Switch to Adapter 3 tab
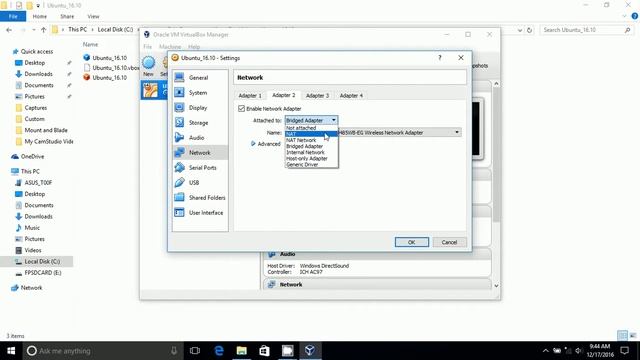The image size is (640, 360). [x=317, y=96]
